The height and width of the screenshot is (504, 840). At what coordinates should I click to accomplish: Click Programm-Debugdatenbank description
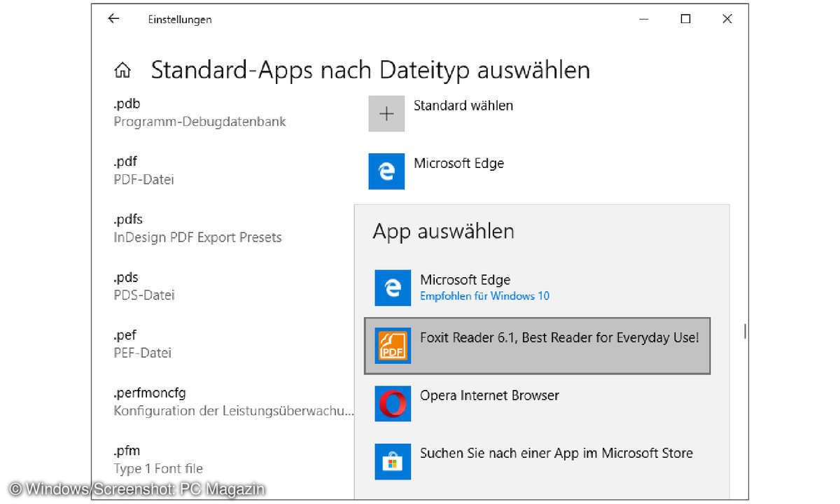[x=199, y=122]
